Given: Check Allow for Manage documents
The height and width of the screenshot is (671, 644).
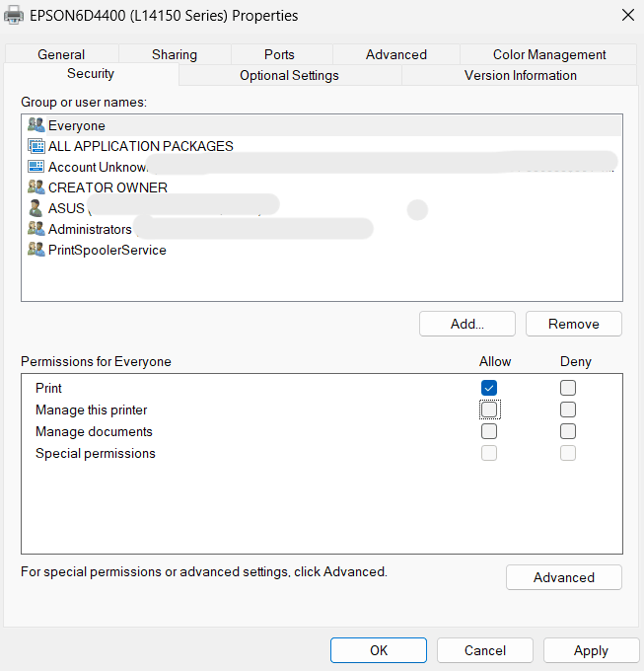Looking at the screenshot, I should (489, 431).
